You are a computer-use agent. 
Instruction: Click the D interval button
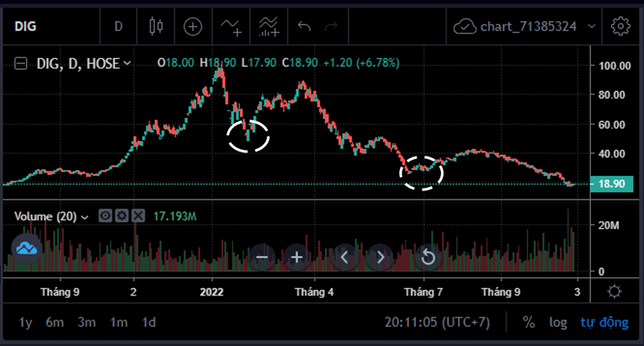coord(118,26)
